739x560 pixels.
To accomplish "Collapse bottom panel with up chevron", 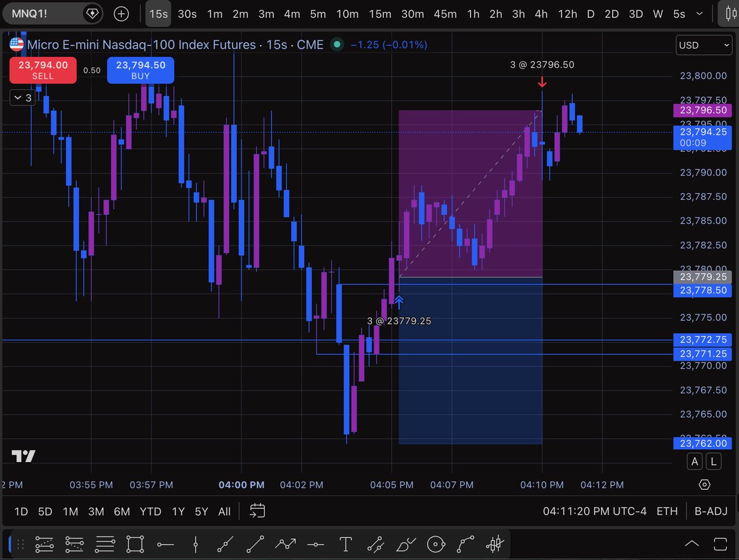I will click(692, 543).
